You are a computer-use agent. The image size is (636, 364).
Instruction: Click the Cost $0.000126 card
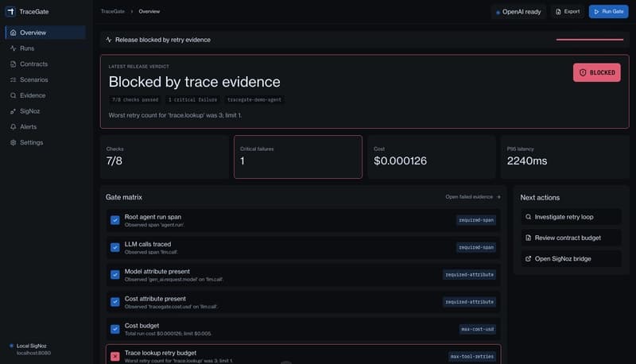432,157
